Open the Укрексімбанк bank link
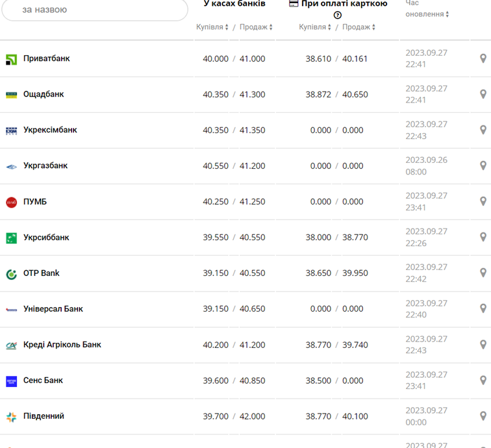The height and width of the screenshot is (448, 491). coord(50,130)
